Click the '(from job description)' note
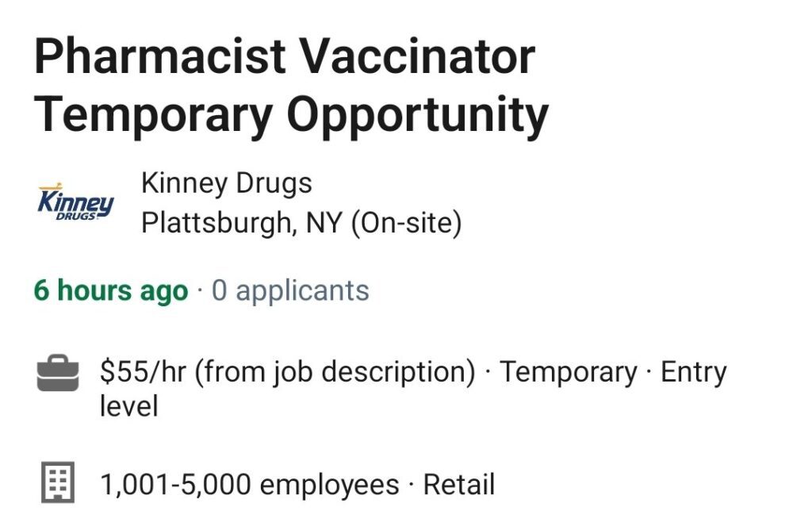Image resolution: width=812 pixels, height=526 pixels. pos(335,372)
